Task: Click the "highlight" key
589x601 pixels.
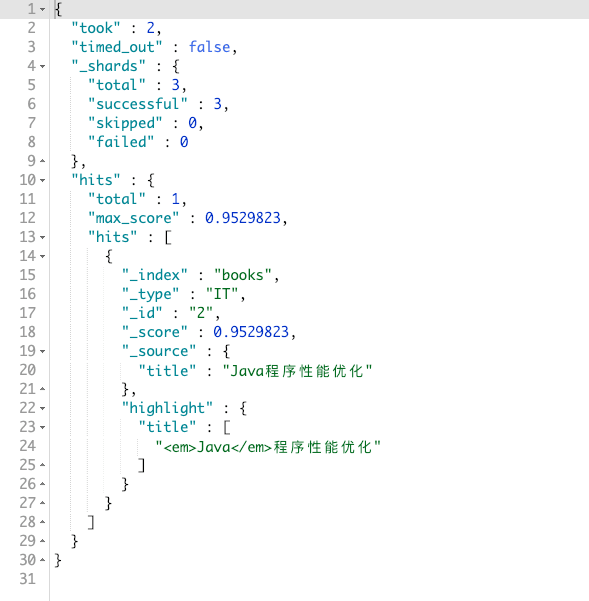Action: (167, 408)
